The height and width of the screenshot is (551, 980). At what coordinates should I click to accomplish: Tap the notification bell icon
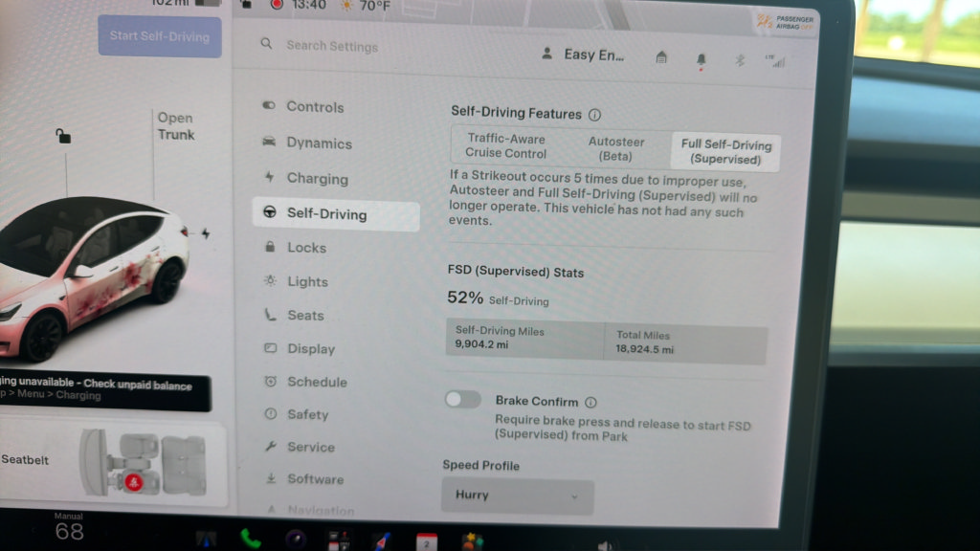tap(701, 59)
